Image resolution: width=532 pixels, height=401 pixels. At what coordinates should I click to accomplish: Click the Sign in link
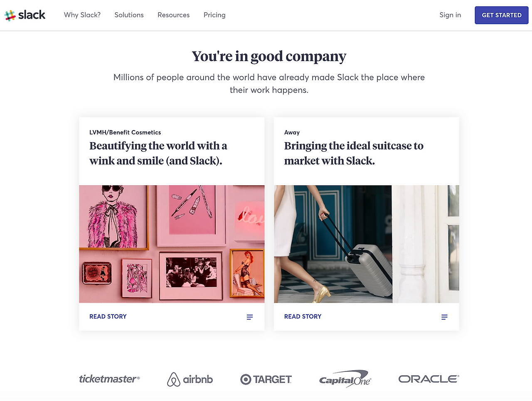tap(450, 15)
